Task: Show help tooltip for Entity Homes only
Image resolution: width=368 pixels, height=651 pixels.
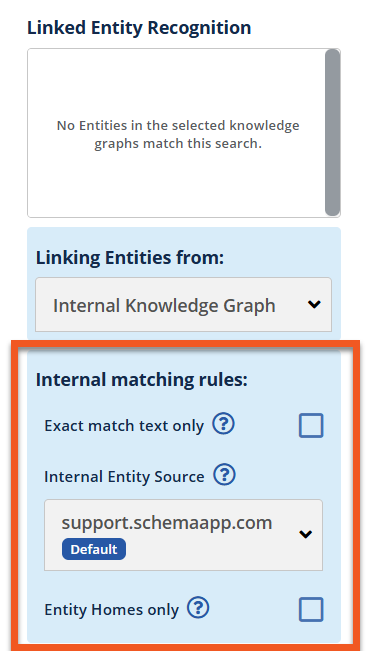Action: point(198,608)
